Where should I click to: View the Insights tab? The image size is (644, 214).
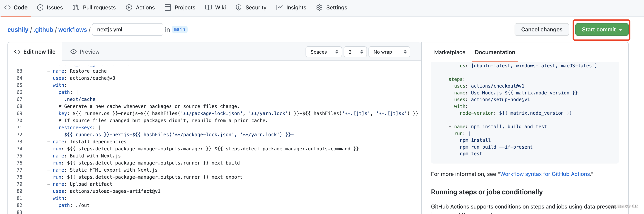click(291, 7)
